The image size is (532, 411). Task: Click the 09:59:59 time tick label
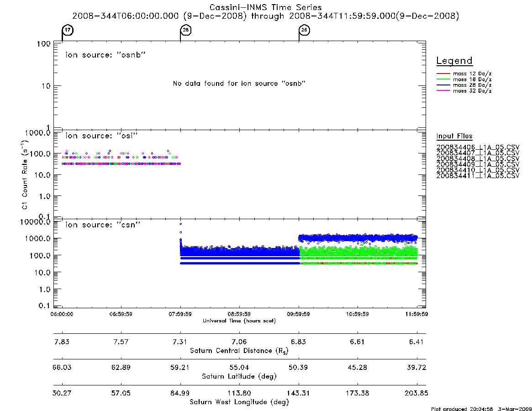(x=298, y=314)
